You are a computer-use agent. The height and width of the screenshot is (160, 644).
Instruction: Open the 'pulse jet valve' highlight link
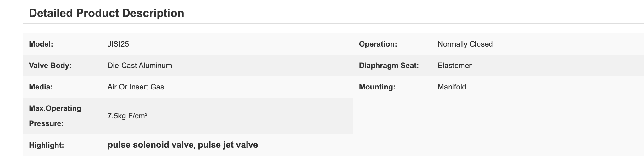click(x=228, y=145)
